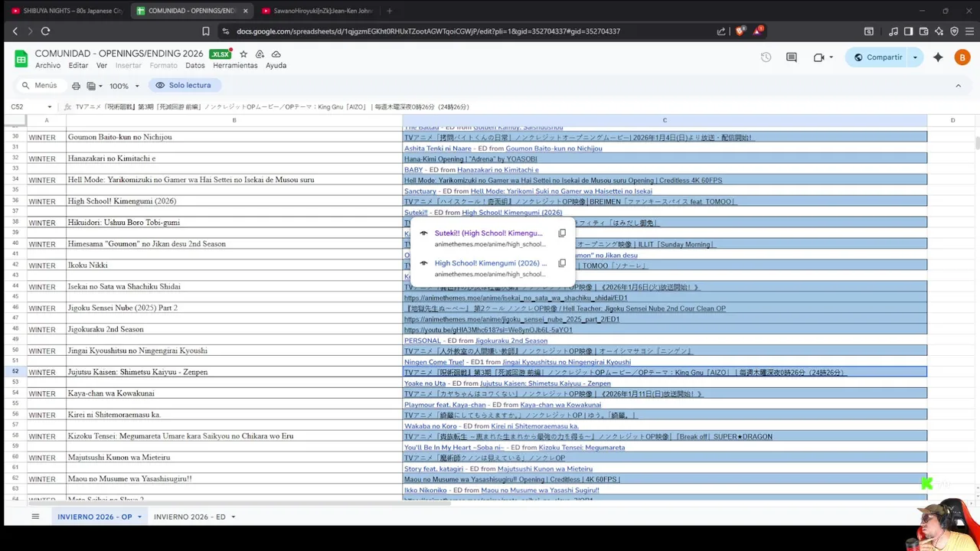Screen dimensions: 980x551
Task: Select the Jujutsu Kaisen: Shimetsu Kaiyuu - Zenpen cell
Action: [234, 372]
